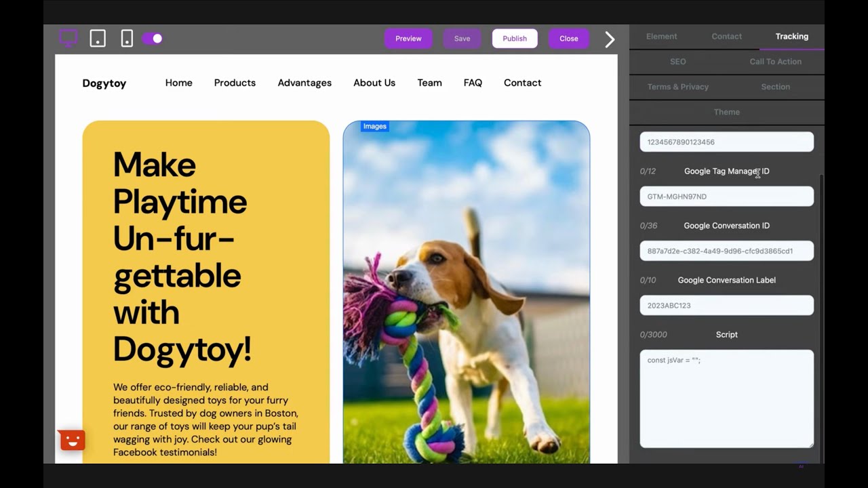Click the field containing 1234567890123456
This screenshot has width=868, height=488.
726,142
